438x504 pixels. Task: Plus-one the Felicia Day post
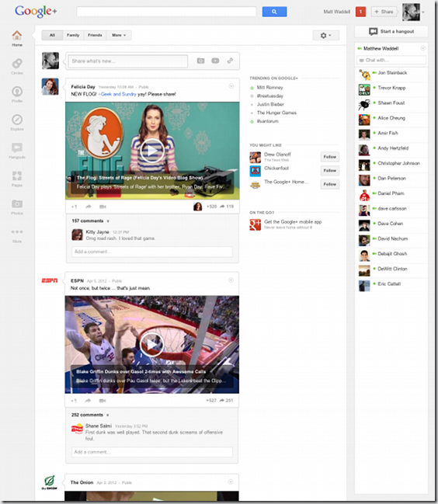coord(75,207)
